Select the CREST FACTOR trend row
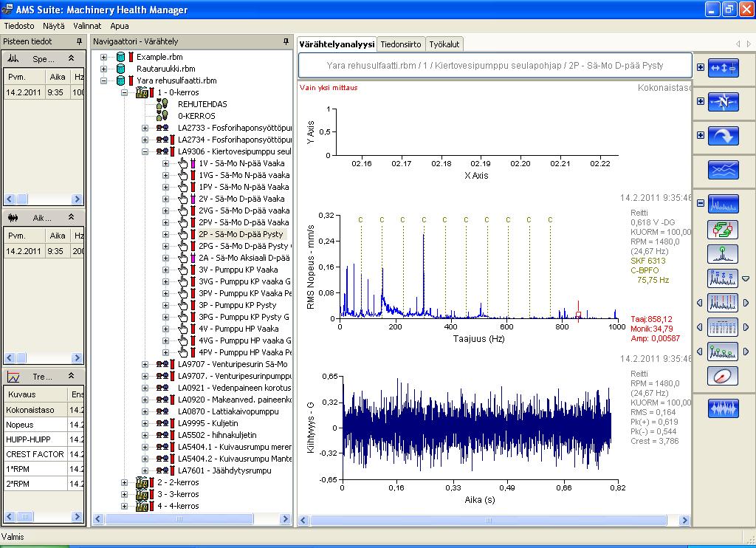Viewport: 756px width, 548px height. 44,454
